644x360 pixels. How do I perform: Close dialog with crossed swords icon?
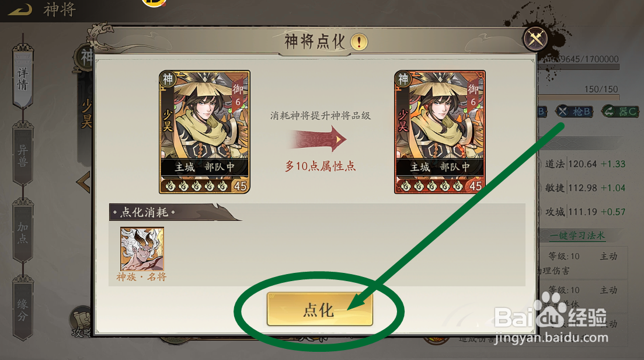[535, 39]
